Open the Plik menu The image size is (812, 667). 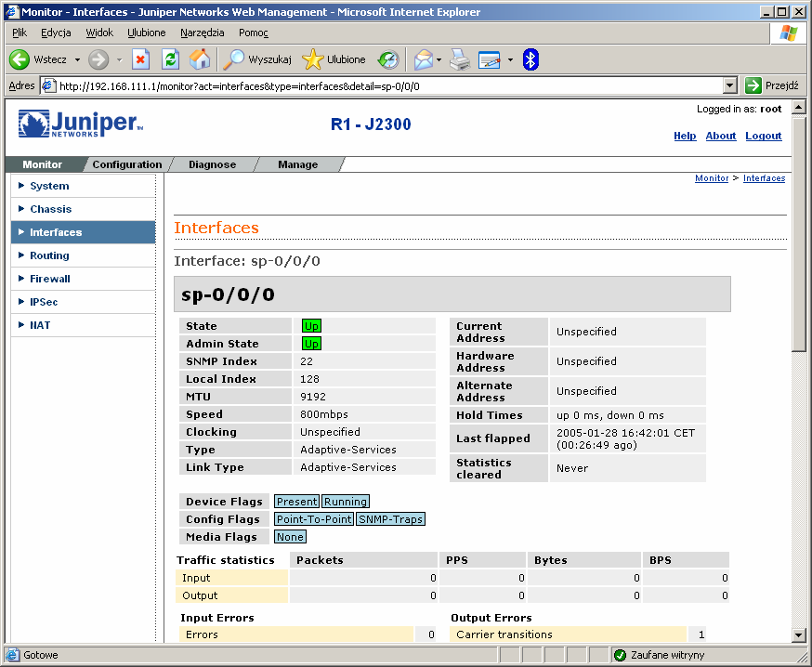point(20,33)
